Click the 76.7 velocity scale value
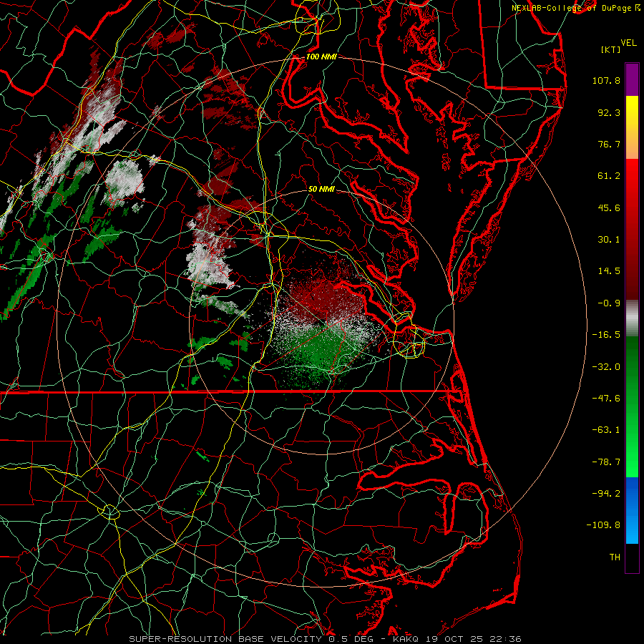 [609, 144]
